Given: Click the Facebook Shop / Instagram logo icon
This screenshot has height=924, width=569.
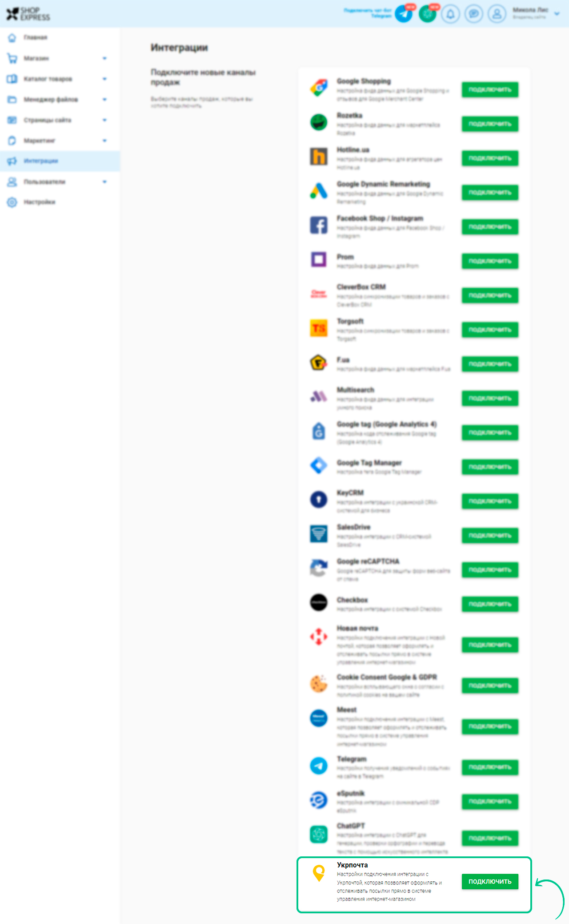Looking at the screenshot, I should click(x=319, y=225).
